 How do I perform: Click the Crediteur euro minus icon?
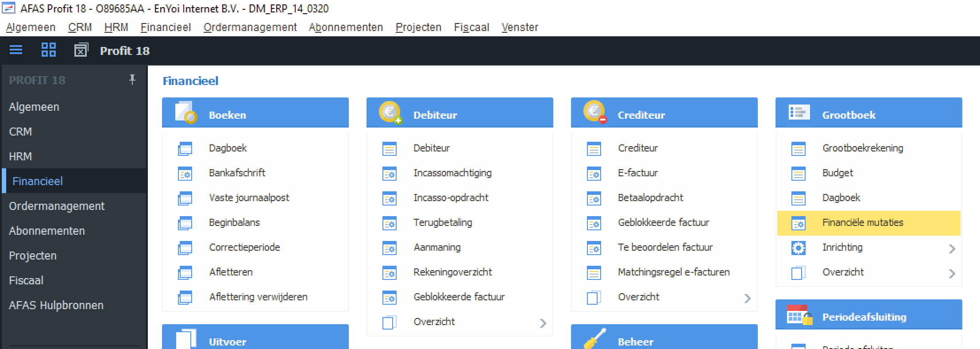(594, 112)
